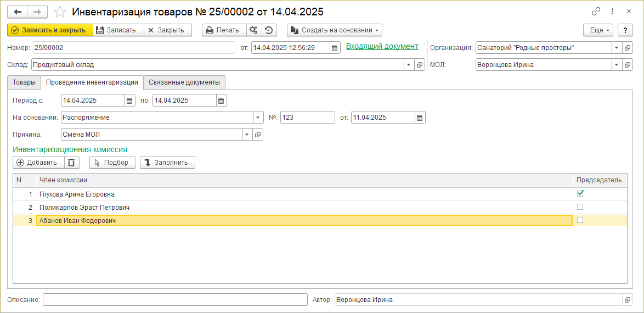
Task: Switch to the Товары tab
Action: point(24,82)
